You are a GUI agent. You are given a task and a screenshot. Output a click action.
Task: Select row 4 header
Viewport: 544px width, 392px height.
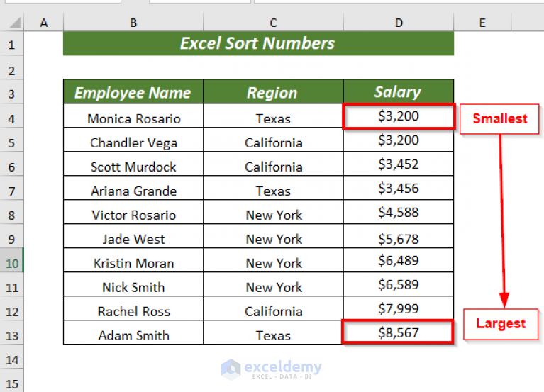point(11,118)
